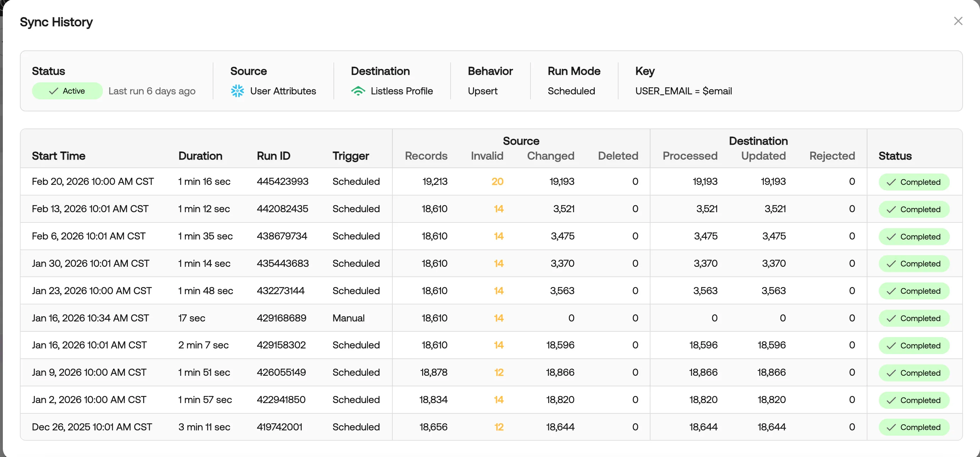This screenshot has width=980, height=457.
Task: Click the 19,213 records value
Action: (x=435, y=181)
